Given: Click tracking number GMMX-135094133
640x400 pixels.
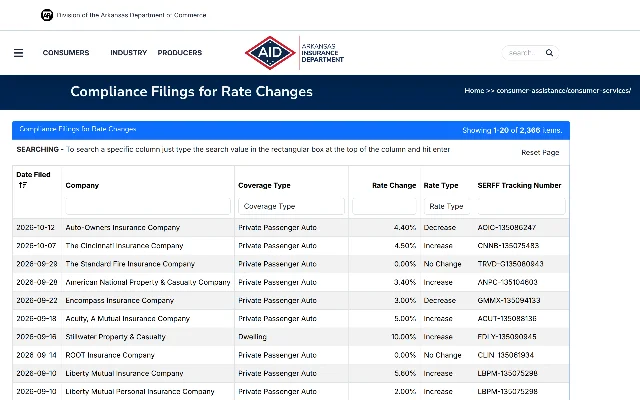Looking at the screenshot, I should point(509,300).
